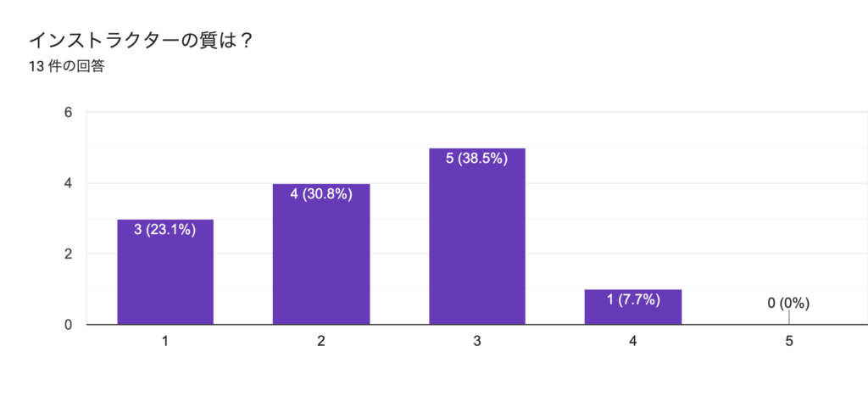Click the 0 (0%) data label

pyautogui.click(x=788, y=303)
